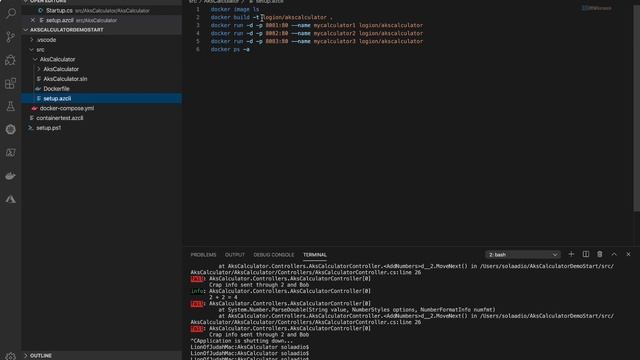Click the red docker-compose.yml file icon
Image resolution: width=640 pixels, height=360 pixels.
coord(34,108)
